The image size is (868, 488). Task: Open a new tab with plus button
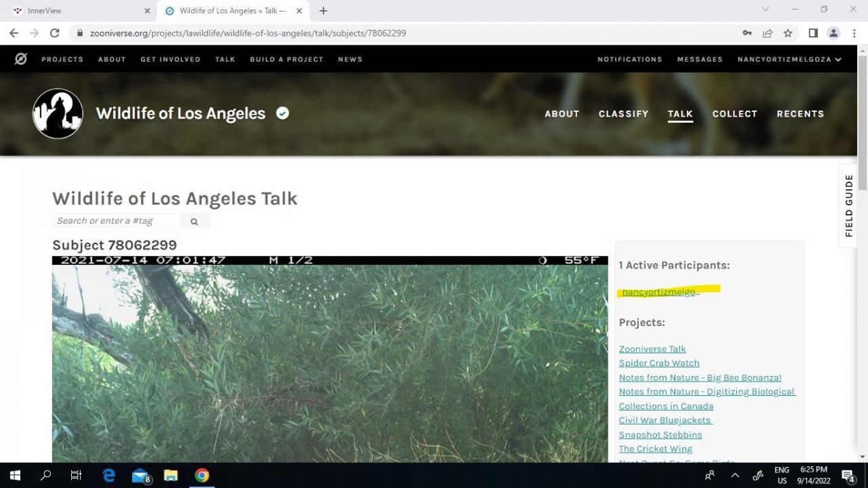pyautogui.click(x=323, y=11)
